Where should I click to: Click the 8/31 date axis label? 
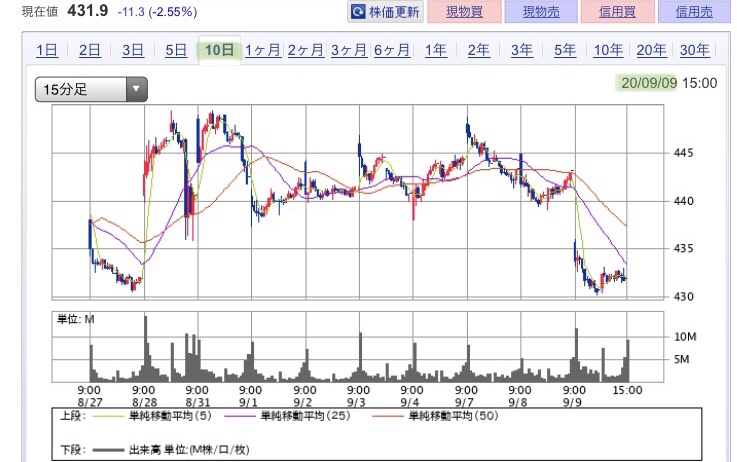[x=197, y=403]
